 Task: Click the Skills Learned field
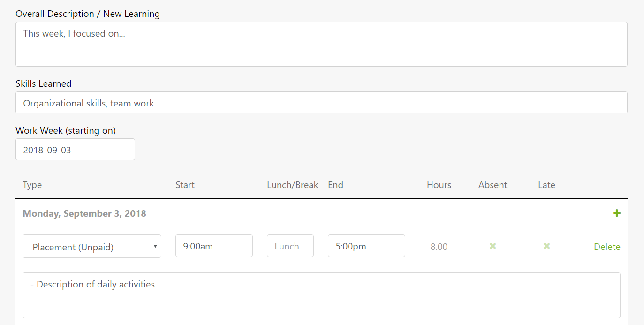[321, 102]
